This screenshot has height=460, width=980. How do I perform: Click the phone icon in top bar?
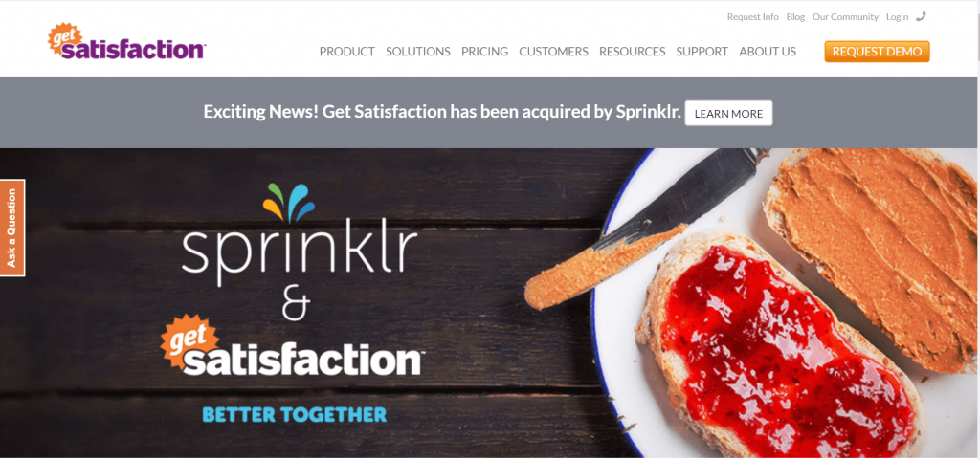[x=921, y=17]
